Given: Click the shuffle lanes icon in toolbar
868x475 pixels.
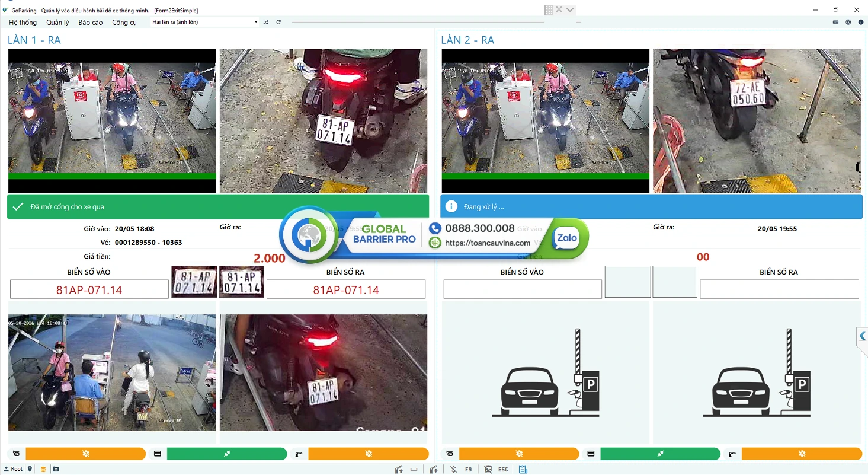Looking at the screenshot, I should coord(266,22).
